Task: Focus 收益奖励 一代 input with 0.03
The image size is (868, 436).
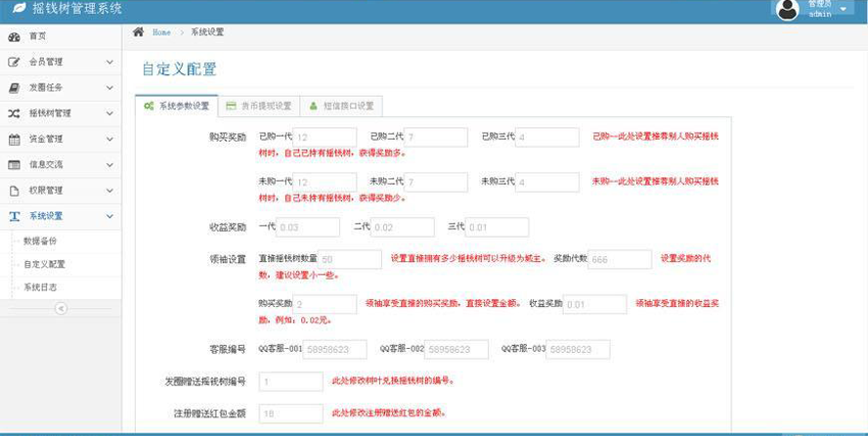Action: point(308,228)
